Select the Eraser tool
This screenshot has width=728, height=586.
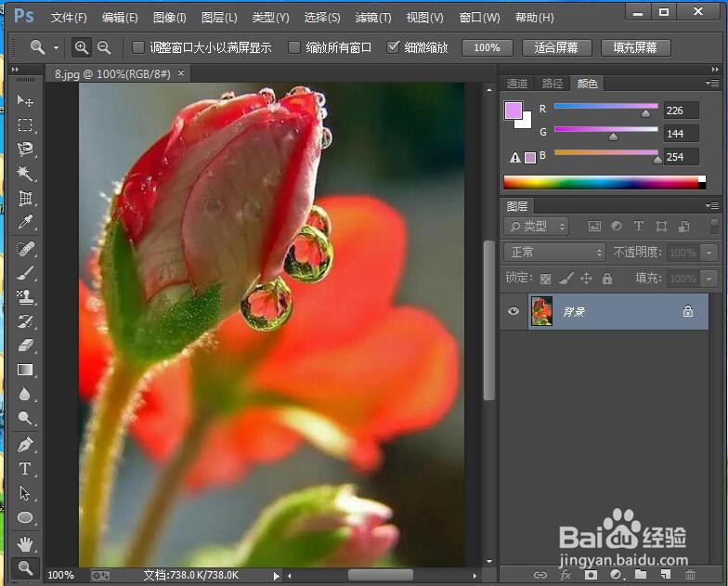tap(25, 345)
